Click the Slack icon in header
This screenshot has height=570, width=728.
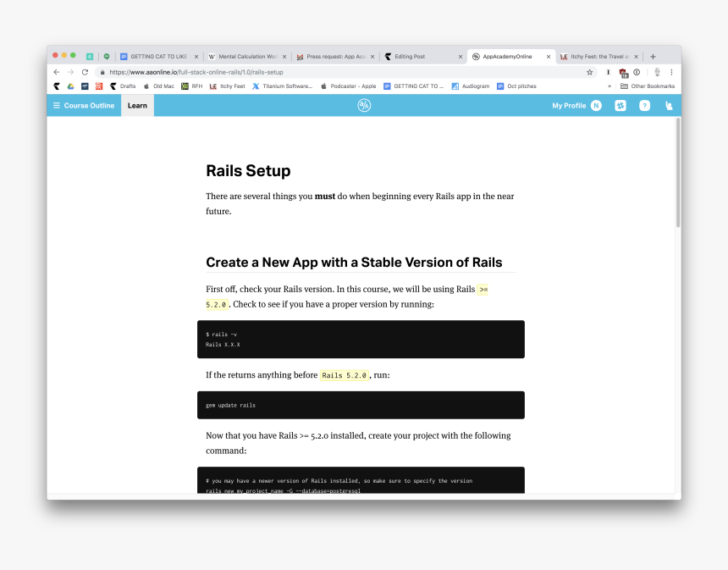point(620,106)
